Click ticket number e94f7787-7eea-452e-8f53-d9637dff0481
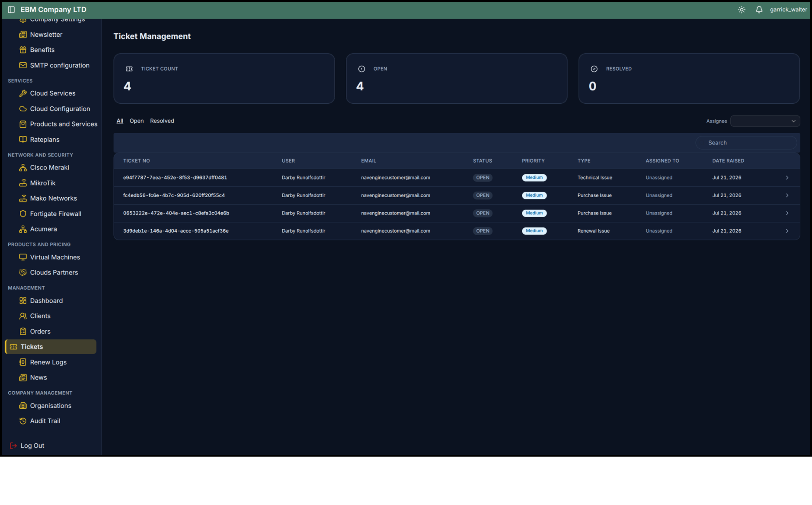 point(175,178)
